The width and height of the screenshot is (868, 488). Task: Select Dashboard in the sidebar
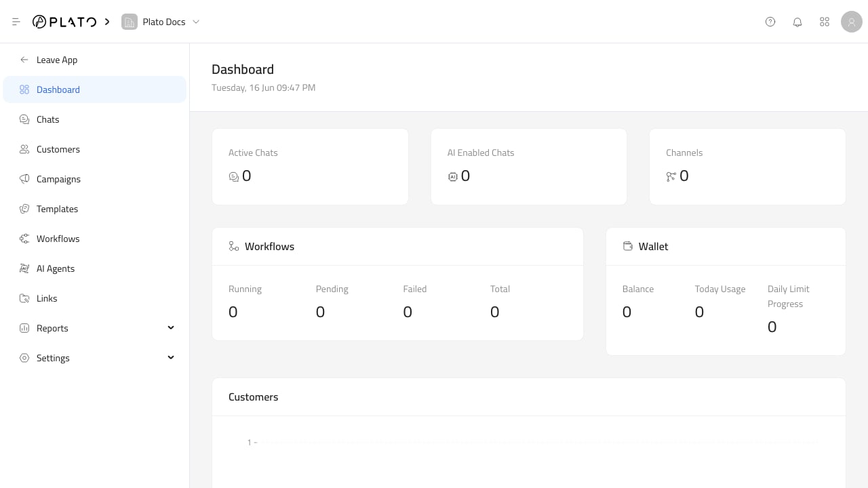point(95,89)
